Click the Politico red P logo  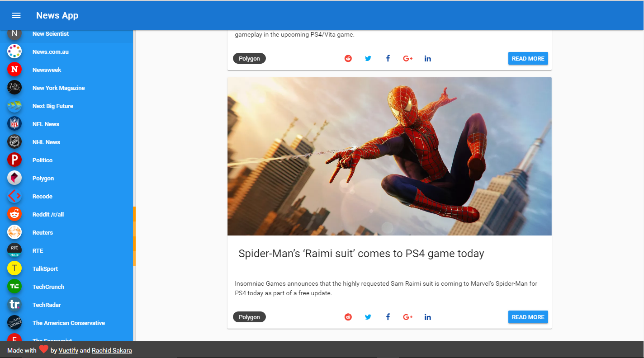pyautogui.click(x=14, y=160)
